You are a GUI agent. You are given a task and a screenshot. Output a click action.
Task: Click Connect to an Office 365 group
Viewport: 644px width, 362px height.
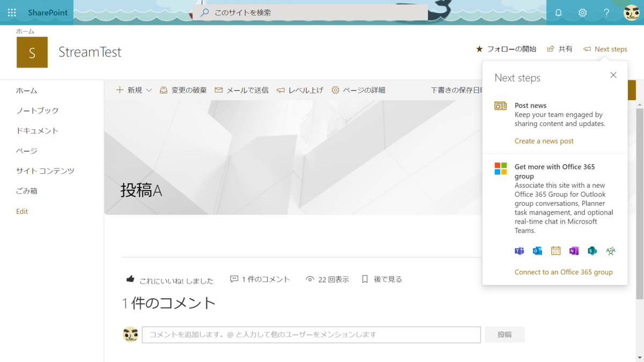click(x=563, y=272)
